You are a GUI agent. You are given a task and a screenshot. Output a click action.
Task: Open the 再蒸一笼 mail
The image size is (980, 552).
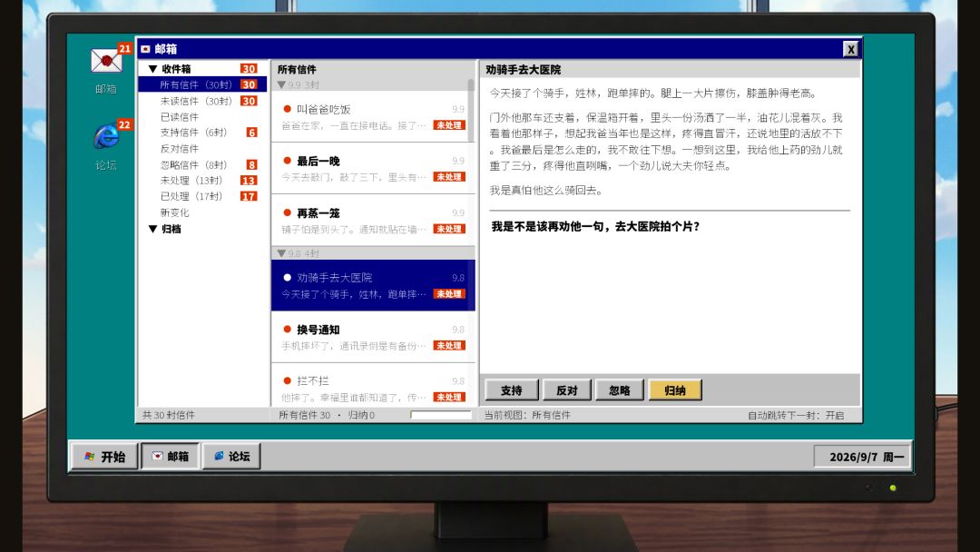(373, 221)
